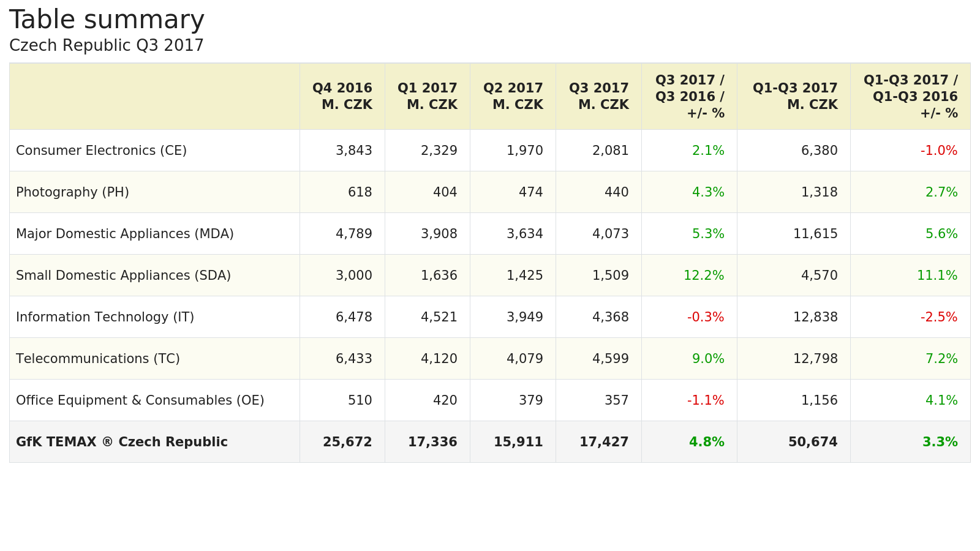
Task: Click the GfK TEMAX Czech Republic total label
Action: tap(122, 442)
